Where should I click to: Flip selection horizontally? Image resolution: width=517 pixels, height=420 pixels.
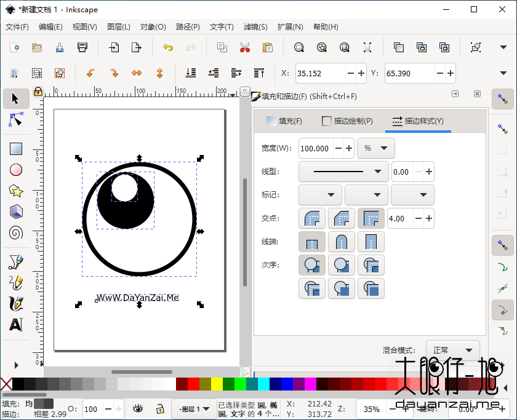tap(137, 73)
